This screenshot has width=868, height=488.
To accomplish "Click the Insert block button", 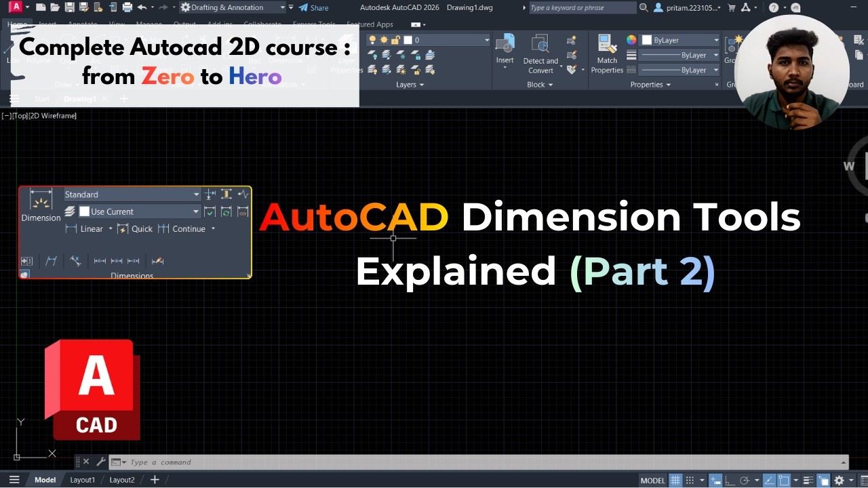I will (505, 51).
